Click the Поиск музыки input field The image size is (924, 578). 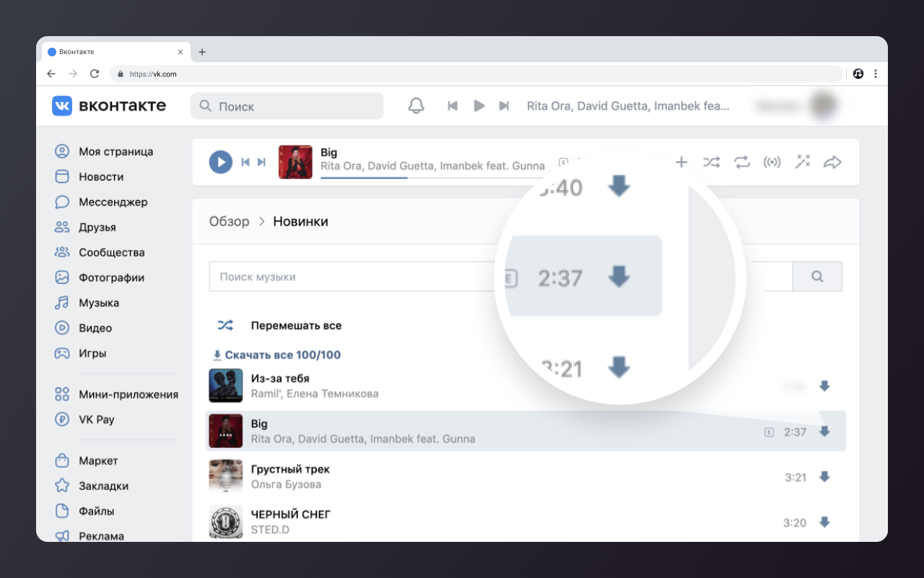(x=346, y=277)
